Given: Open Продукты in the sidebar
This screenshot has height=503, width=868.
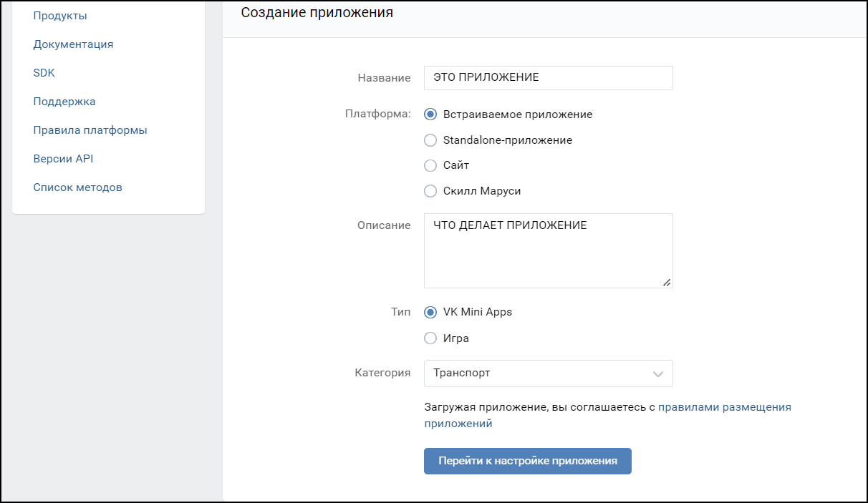Looking at the screenshot, I should coord(60,16).
